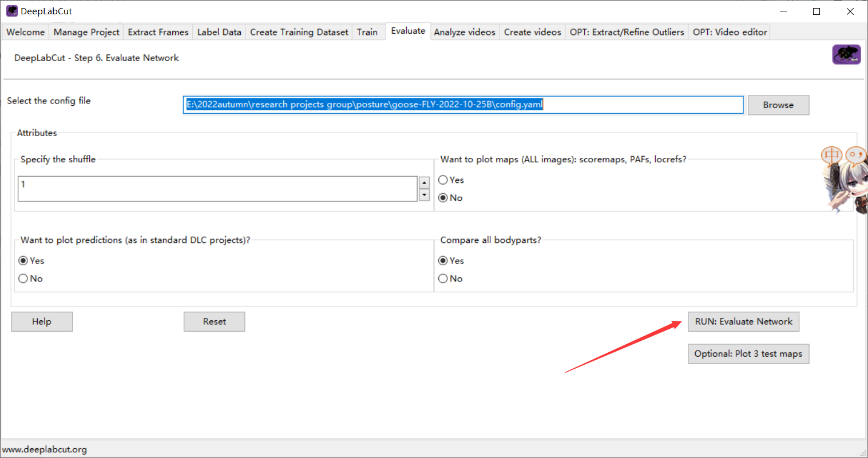Click the shuffle number input field
868x458 pixels.
(x=217, y=189)
